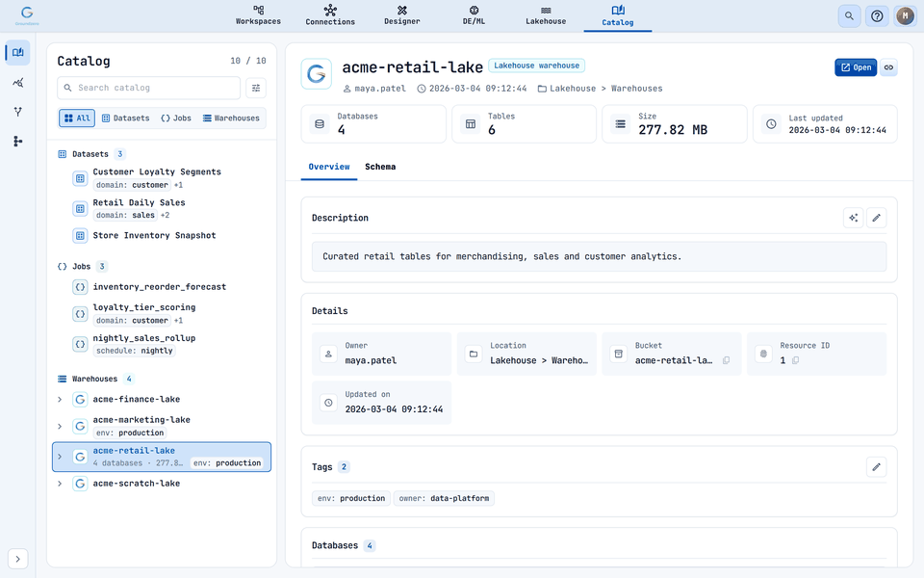Copy the Resource ID value
The image size is (924, 578).
pyautogui.click(x=796, y=360)
